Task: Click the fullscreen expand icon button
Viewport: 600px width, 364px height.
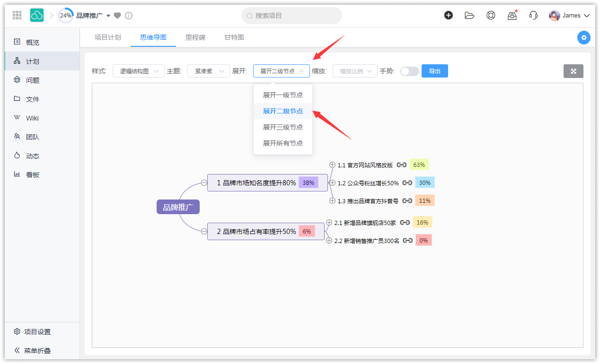Action: [573, 71]
